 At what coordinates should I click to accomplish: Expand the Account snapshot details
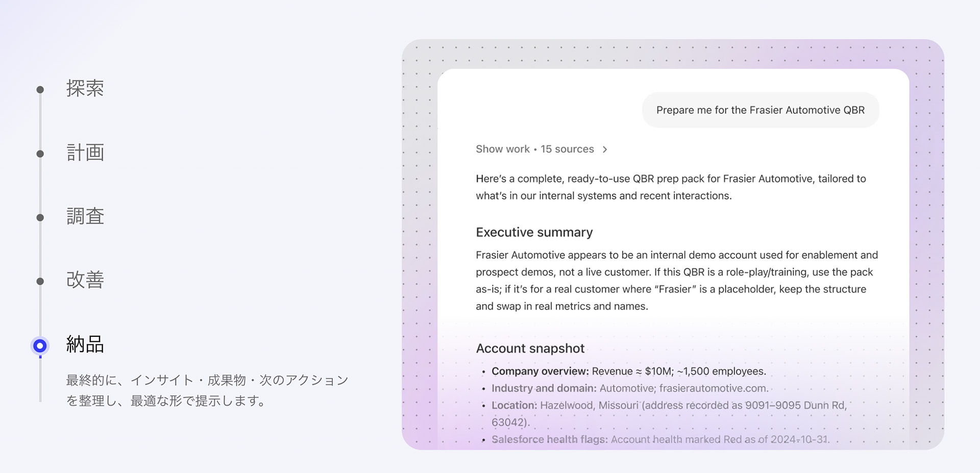click(x=530, y=348)
